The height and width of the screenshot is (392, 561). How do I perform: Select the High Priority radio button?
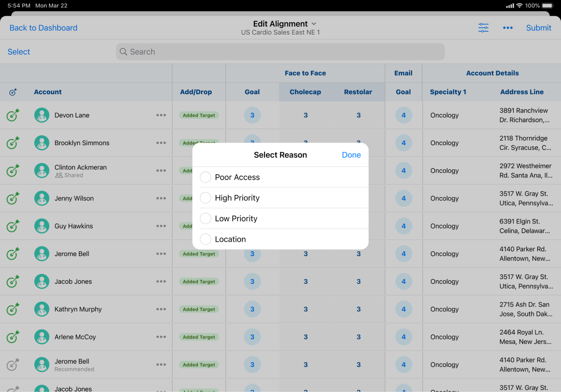tap(205, 198)
